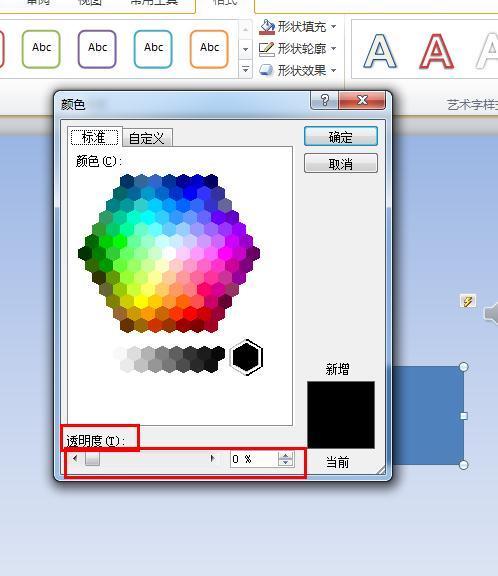Click the 取消 button
Screen dimensions: 498x576
pyautogui.click(x=341, y=163)
